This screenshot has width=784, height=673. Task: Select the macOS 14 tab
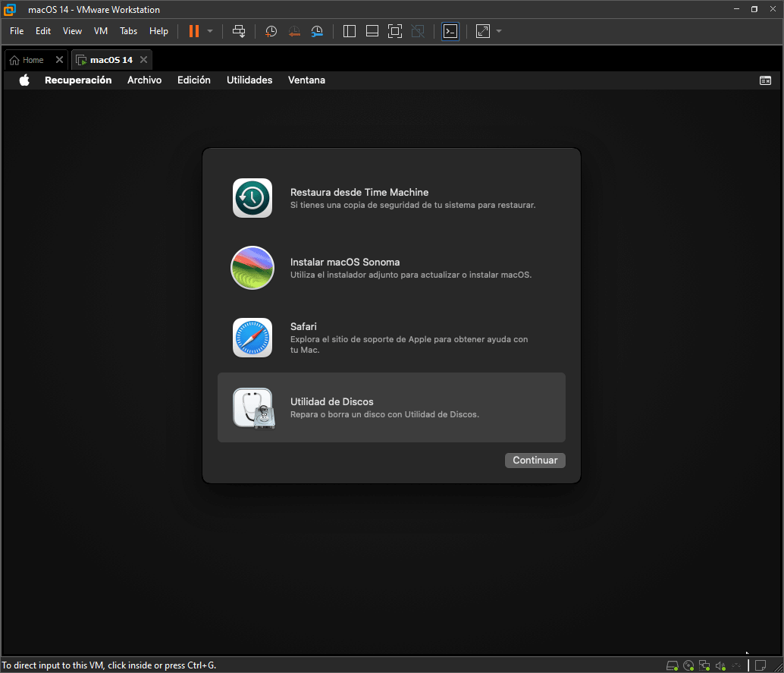(x=111, y=60)
